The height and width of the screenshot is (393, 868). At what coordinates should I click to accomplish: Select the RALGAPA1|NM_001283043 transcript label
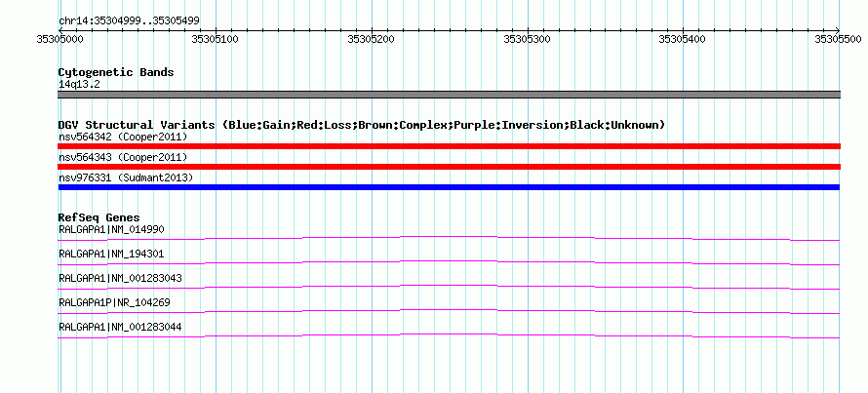coord(120,279)
